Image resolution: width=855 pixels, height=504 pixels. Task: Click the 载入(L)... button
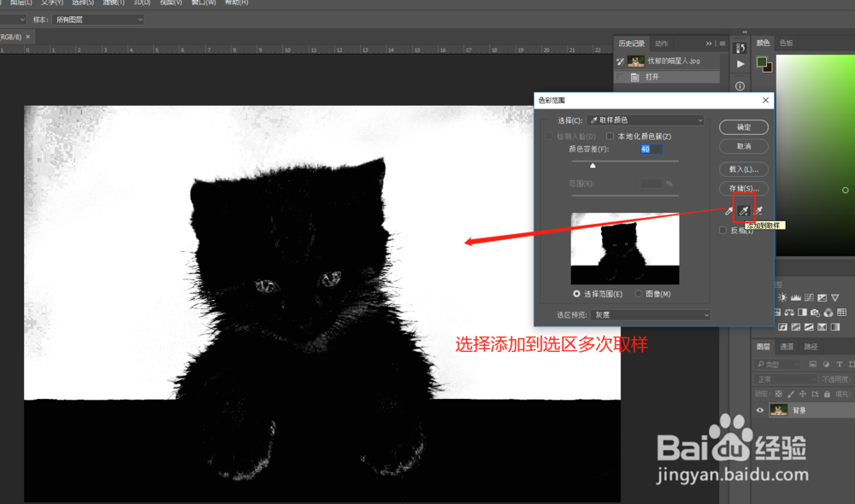point(744,169)
